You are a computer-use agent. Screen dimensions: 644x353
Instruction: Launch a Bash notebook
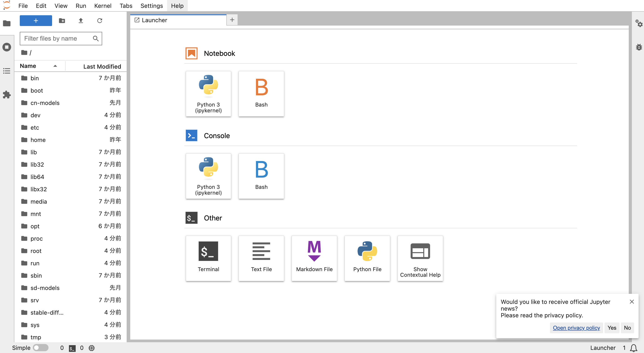pos(261,94)
